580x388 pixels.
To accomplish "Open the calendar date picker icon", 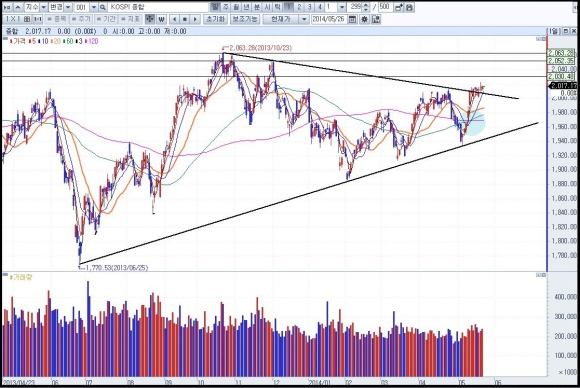I will 353,19.
